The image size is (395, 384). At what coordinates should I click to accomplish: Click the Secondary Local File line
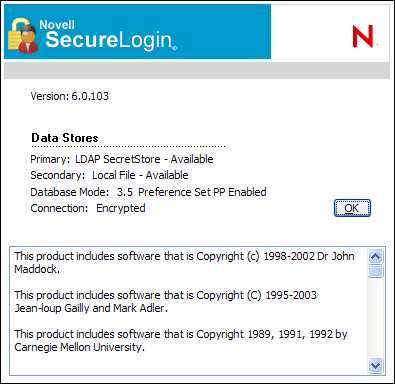point(109,175)
